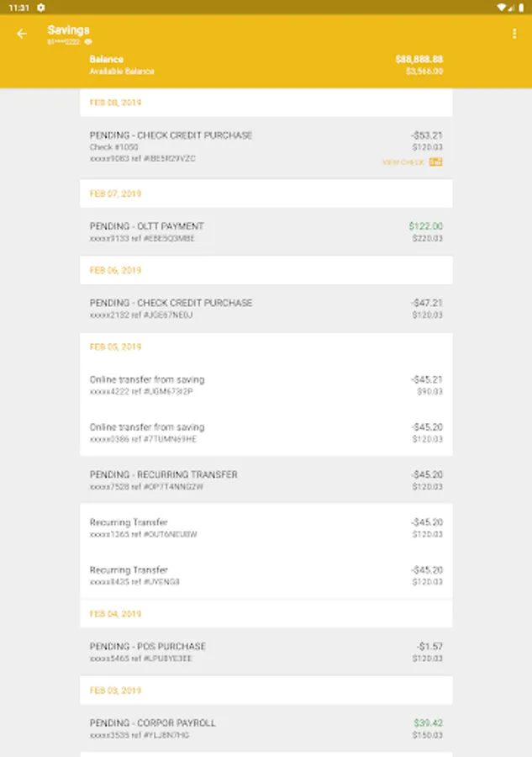
Task: Tap the $88,888.88 balance amount
Action: pos(419,60)
